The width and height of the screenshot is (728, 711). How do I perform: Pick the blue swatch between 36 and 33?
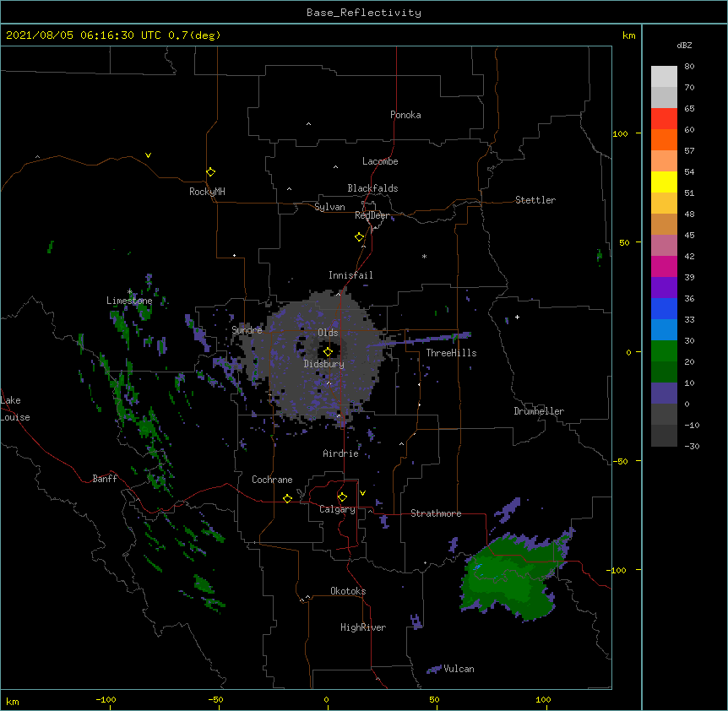pos(664,308)
